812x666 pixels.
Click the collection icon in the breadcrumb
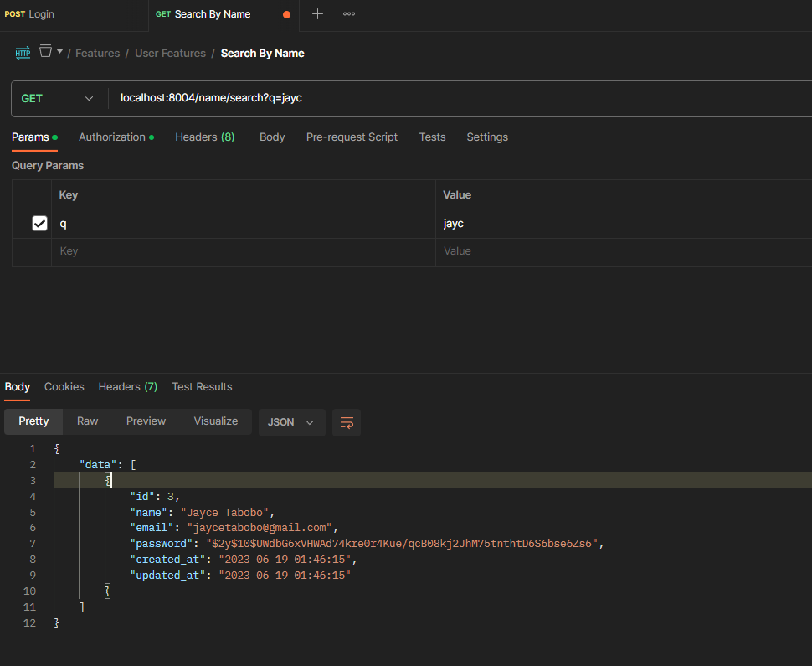(45, 51)
